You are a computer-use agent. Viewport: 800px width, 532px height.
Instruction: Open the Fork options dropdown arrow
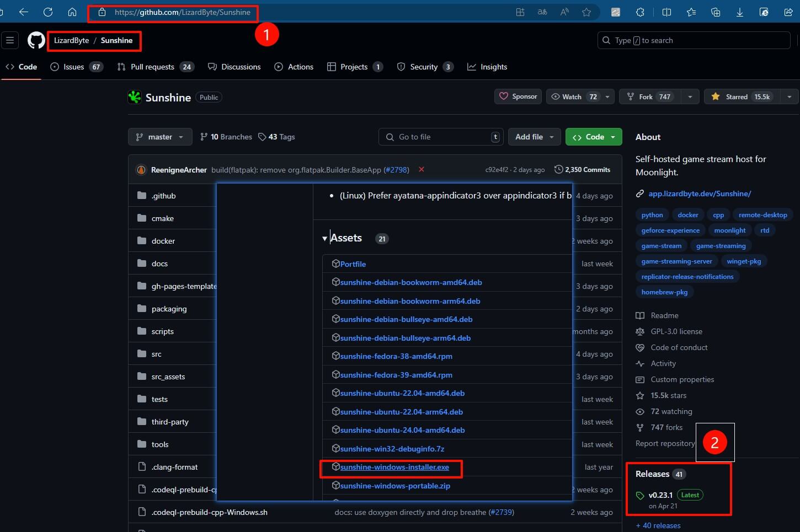coord(690,96)
